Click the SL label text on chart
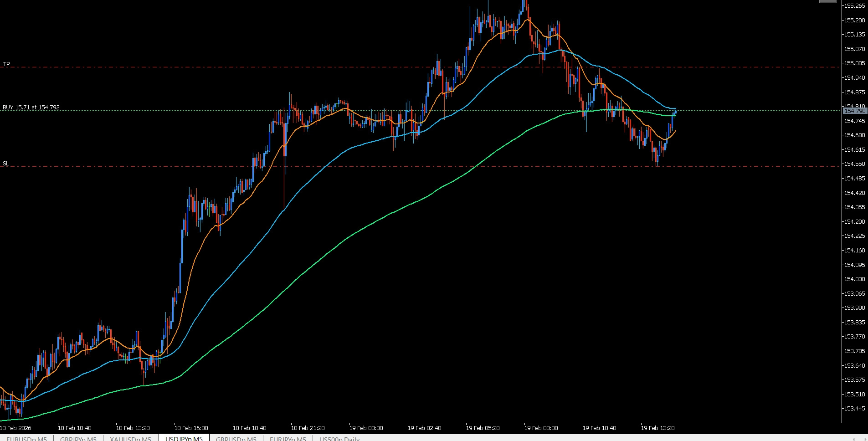The image size is (868, 441). (6, 163)
